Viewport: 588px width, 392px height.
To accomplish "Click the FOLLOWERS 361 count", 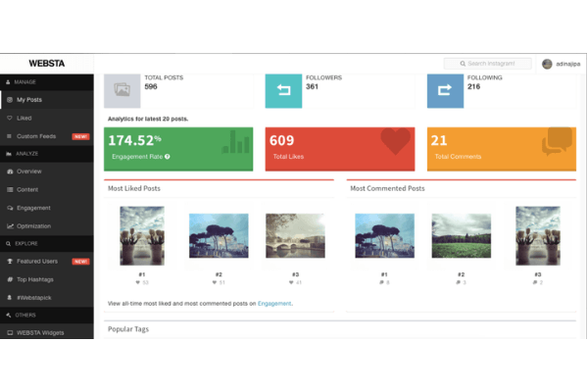I will 312,86.
